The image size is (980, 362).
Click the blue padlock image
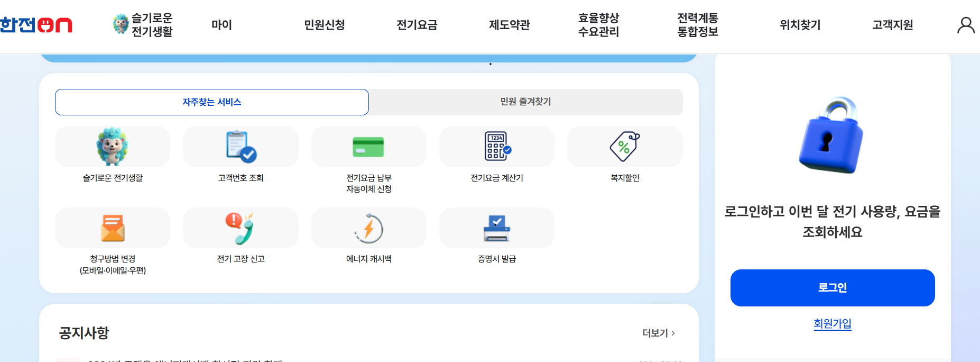pyautogui.click(x=831, y=135)
